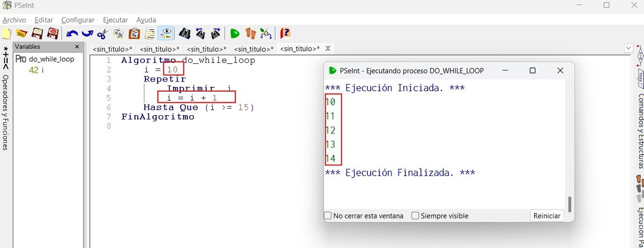Click the Search binoculars icon

pyautogui.click(x=185, y=34)
